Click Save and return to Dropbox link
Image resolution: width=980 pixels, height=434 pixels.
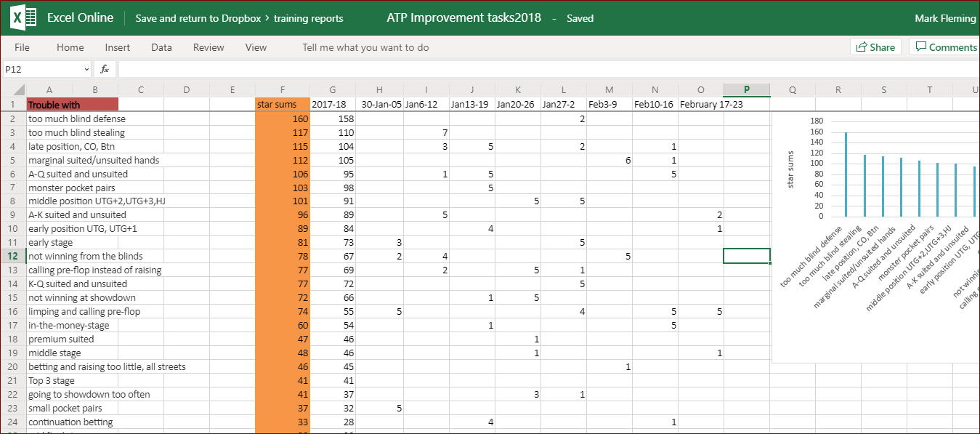[x=198, y=18]
